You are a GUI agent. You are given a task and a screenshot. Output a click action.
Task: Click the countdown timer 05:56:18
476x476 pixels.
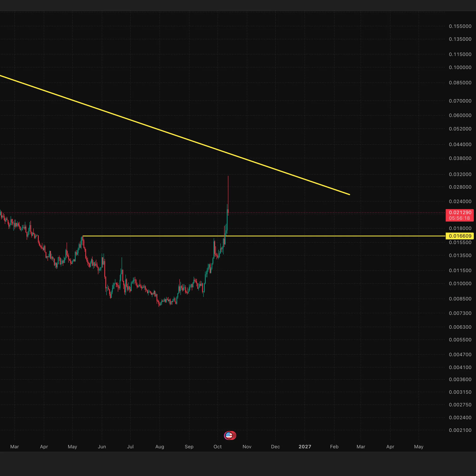pos(459,218)
